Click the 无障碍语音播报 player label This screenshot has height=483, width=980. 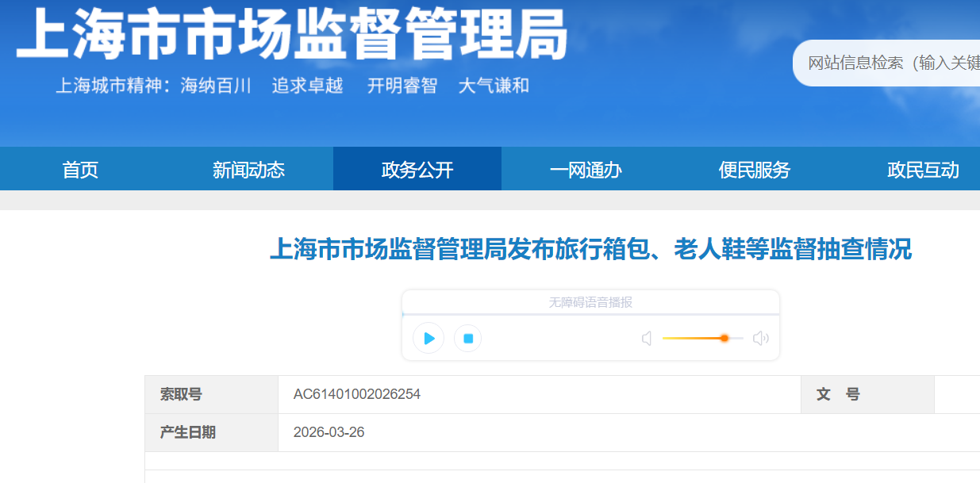pyautogui.click(x=590, y=302)
